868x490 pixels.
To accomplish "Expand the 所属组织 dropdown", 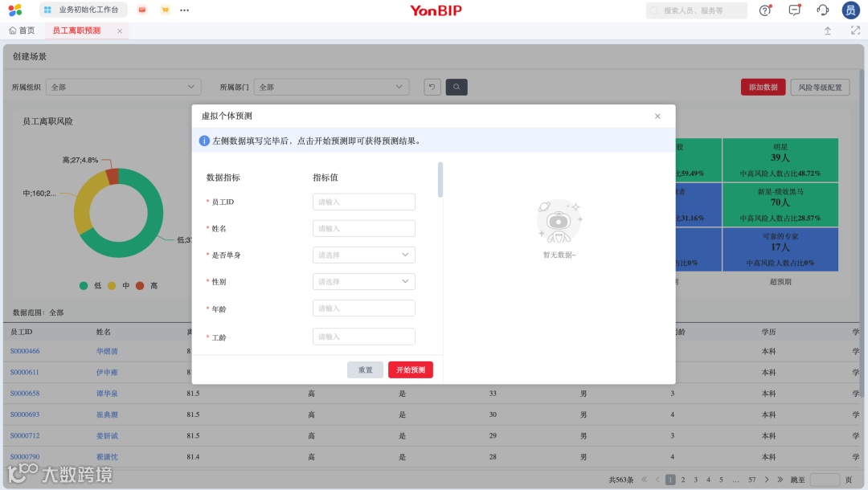I will [124, 87].
